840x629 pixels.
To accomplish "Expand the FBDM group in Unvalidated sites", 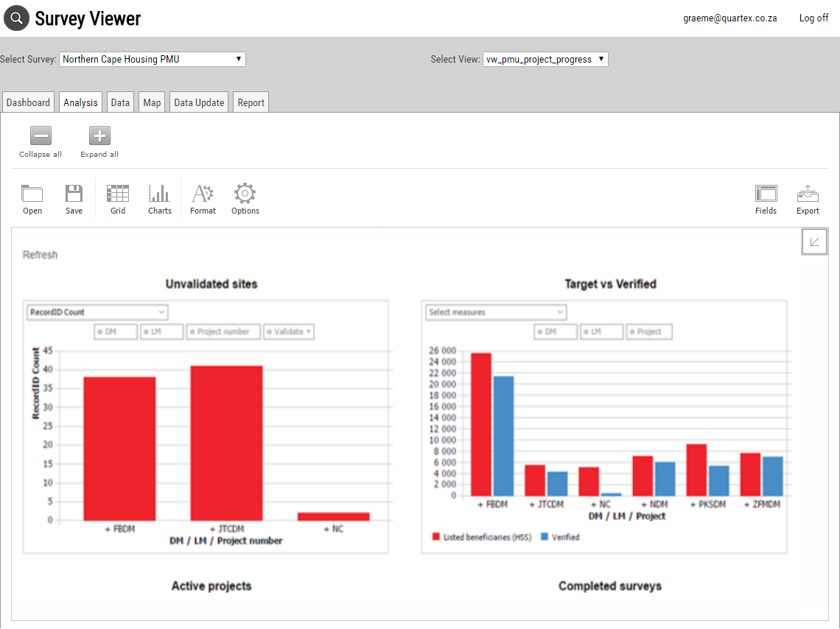I will 120,529.
